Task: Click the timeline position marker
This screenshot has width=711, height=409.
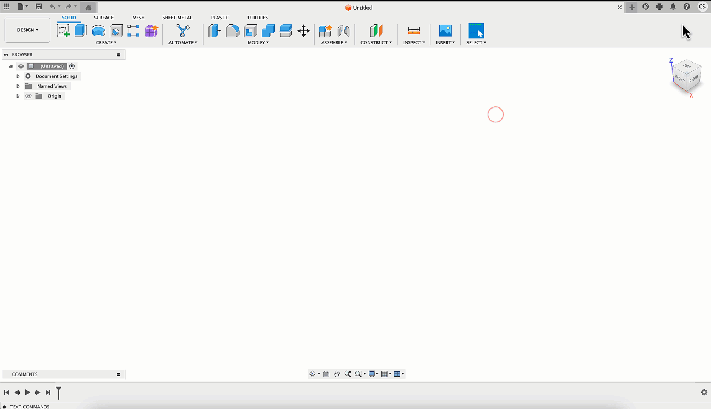Action: click(58, 392)
